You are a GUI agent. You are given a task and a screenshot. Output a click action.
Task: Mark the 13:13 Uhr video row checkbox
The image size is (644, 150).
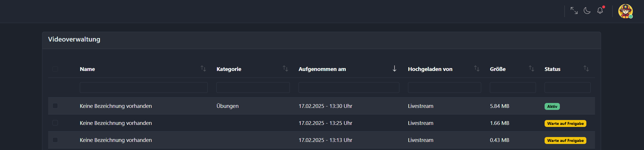point(55,140)
